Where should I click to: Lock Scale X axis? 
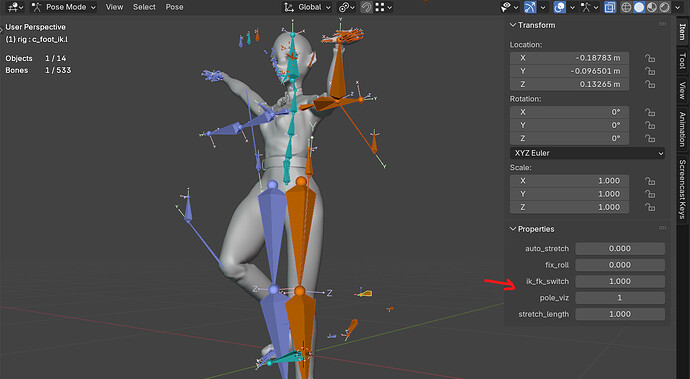[x=650, y=181]
